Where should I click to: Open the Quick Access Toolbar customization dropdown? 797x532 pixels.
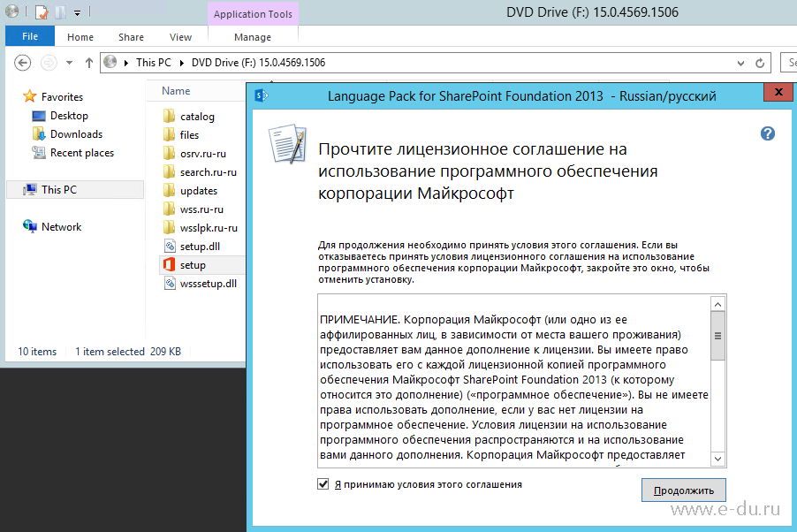point(77,11)
